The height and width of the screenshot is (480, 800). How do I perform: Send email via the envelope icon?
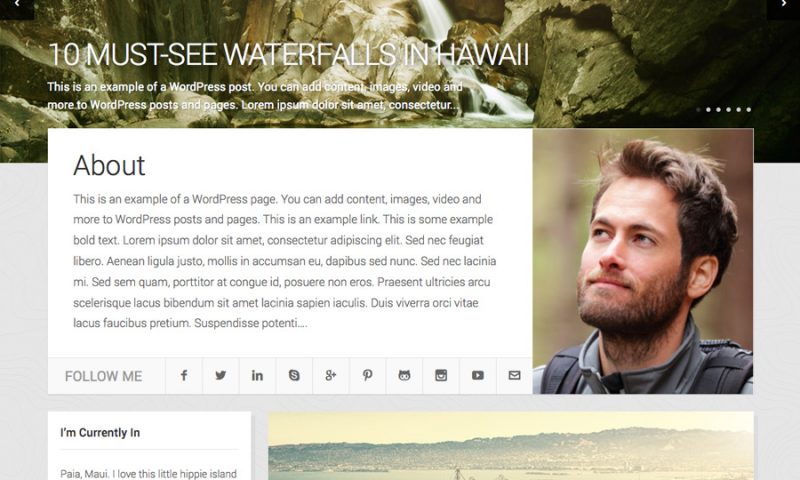tap(514, 376)
